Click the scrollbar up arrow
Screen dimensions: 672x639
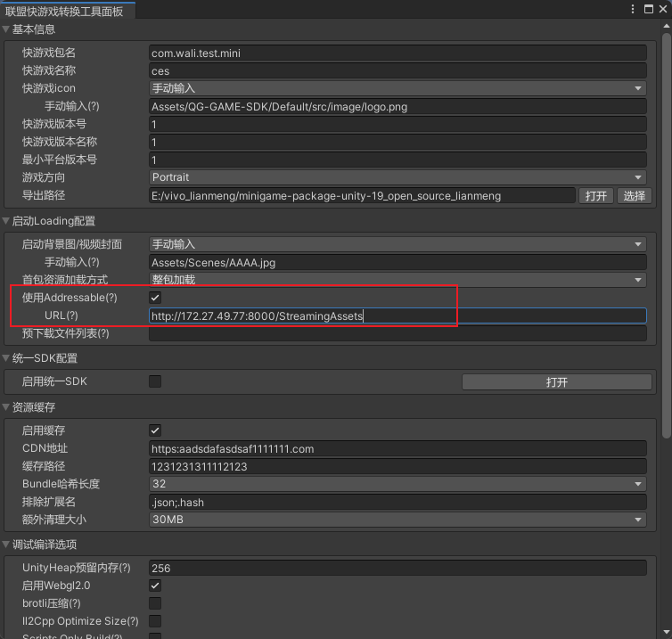(x=667, y=28)
